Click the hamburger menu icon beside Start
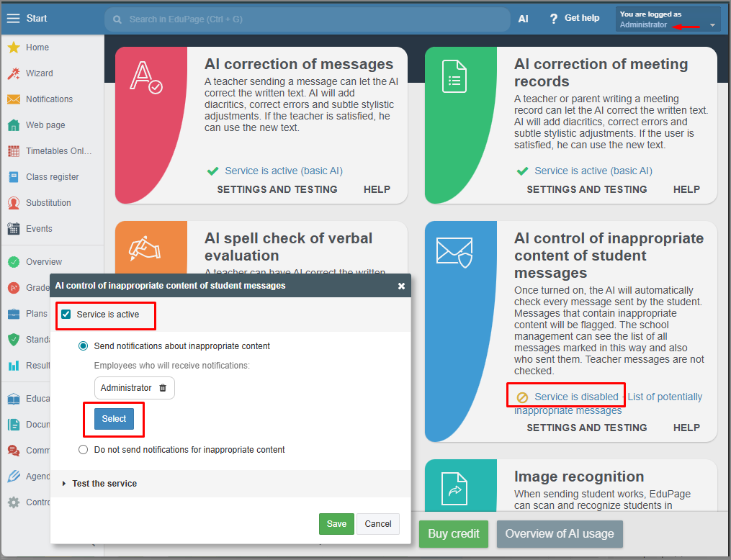Screen dimensions: 731x560 point(13,19)
